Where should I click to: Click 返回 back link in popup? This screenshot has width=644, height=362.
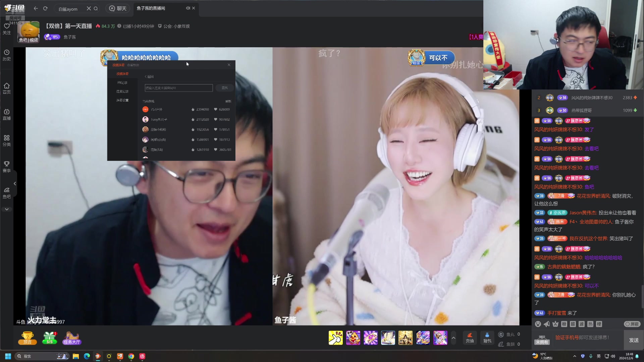click(149, 76)
